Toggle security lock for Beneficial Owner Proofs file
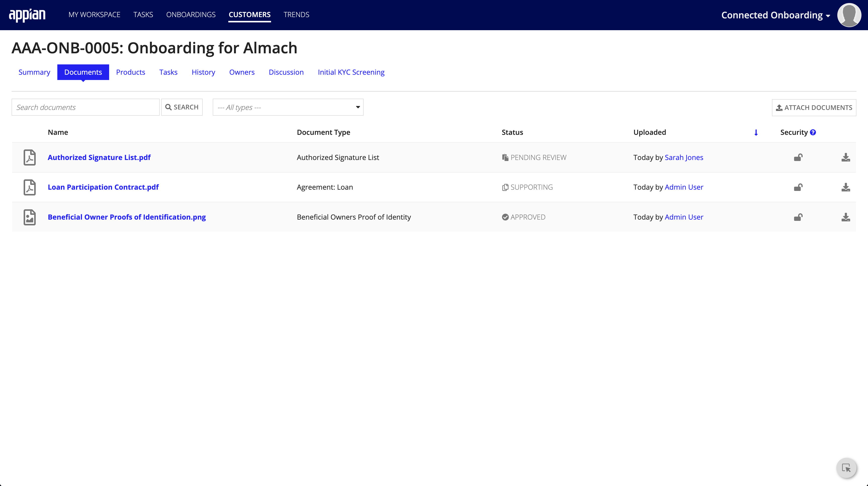This screenshot has width=868, height=486. [798, 217]
